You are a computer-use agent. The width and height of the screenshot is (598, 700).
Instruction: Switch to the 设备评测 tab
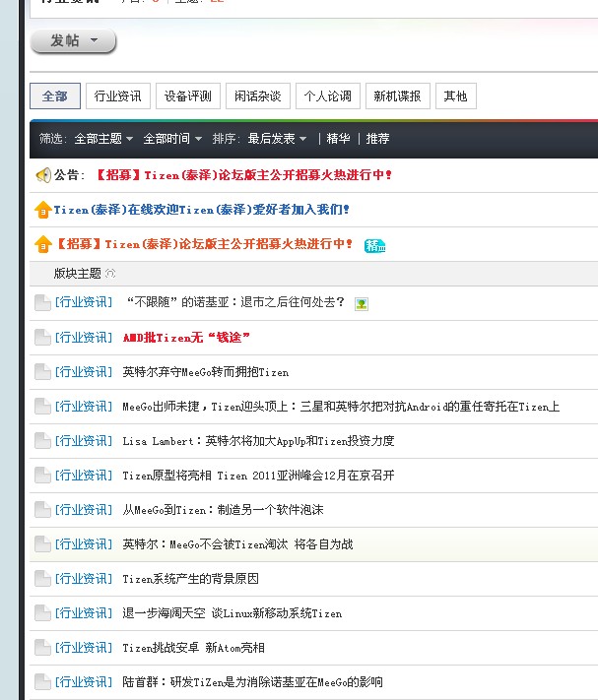click(x=188, y=95)
